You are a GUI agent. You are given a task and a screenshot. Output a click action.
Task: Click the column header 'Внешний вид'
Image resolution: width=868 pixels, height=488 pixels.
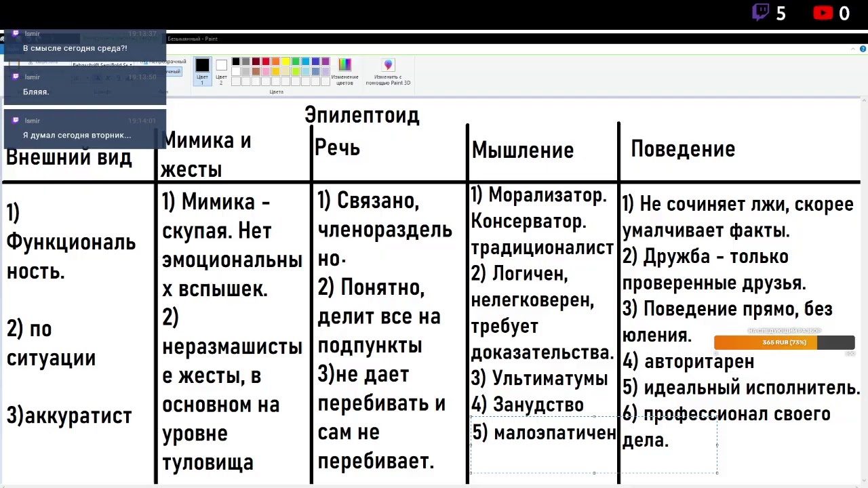click(69, 157)
